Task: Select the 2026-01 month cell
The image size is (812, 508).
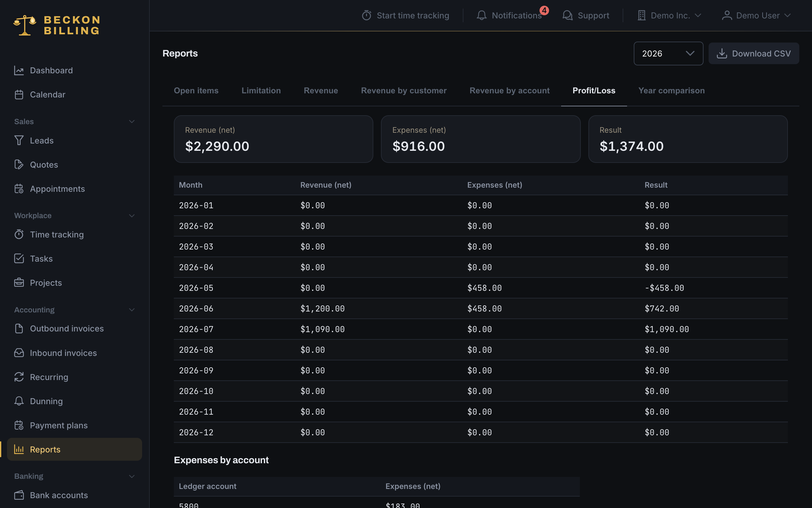Action: 196,205
